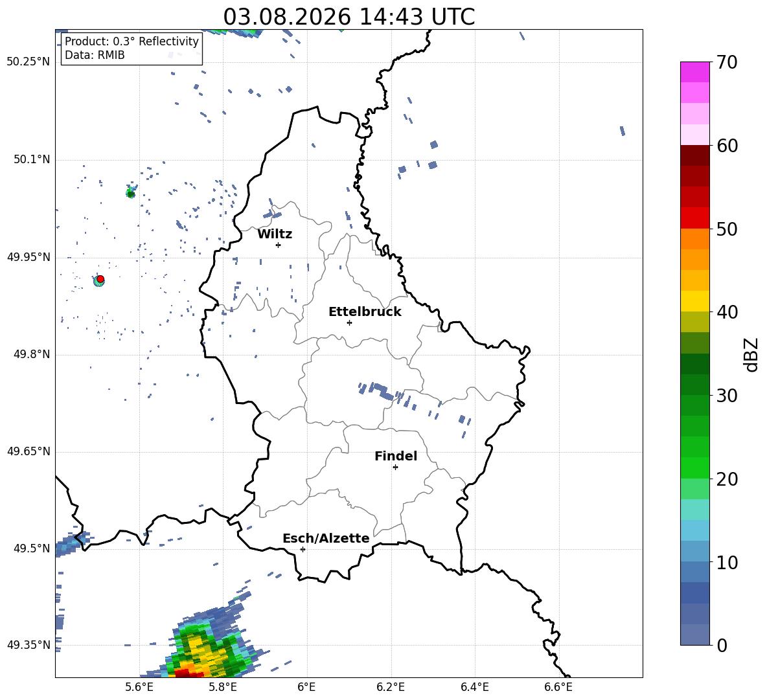The image size is (767, 700).
Task: Select the red 50 dBZ colorbar swatch
Action: pyautogui.click(x=694, y=218)
